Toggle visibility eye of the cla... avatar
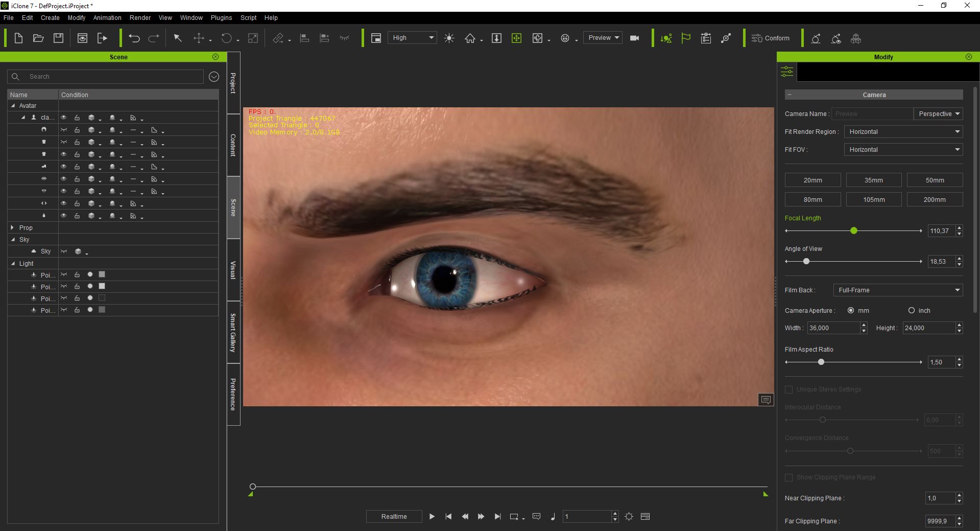Viewport: 980px width, 531px height. [x=64, y=118]
